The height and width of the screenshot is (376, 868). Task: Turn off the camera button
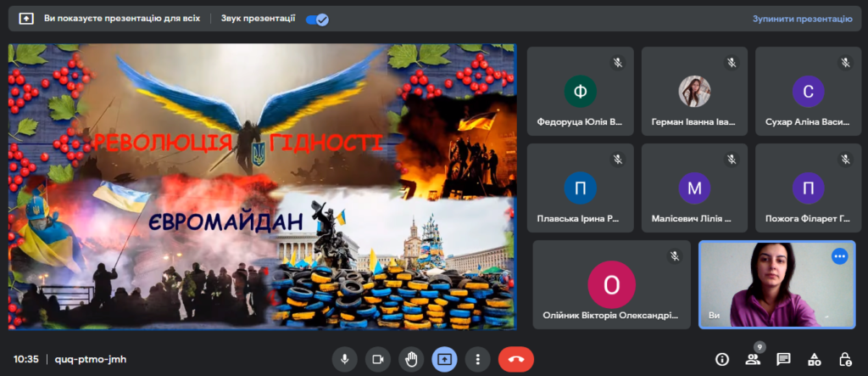click(378, 359)
